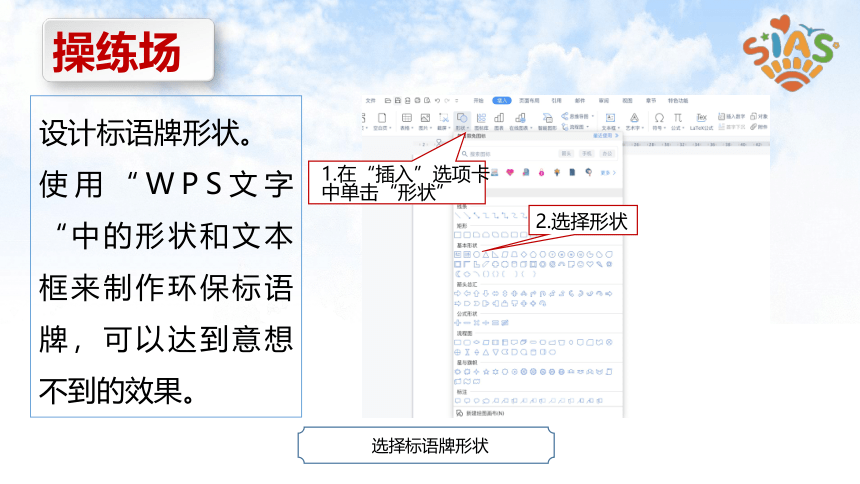Click the 插入数字 button
The height and width of the screenshot is (484, 860).
tap(732, 116)
